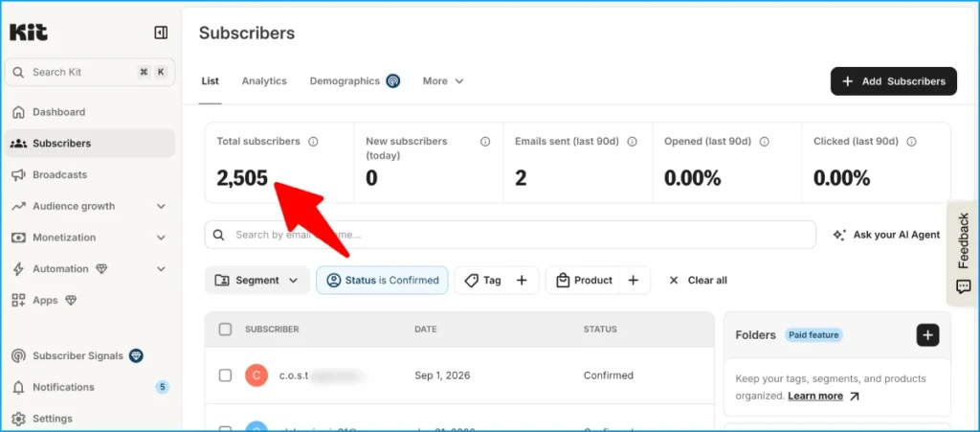Click Ask your AI Agent
This screenshot has height=432, width=980.
click(886, 235)
